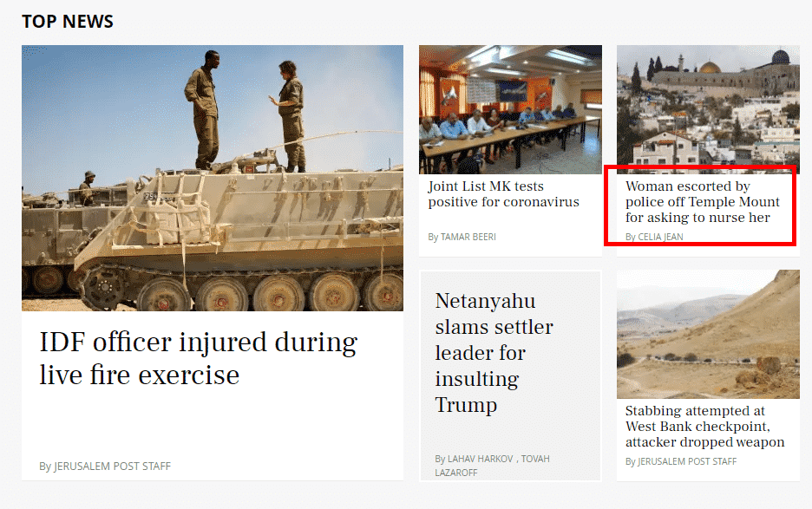Click Jerusalem Post Staff byline under IDF story
The width and height of the screenshot is (812, 509).
[x=112, y=466]
